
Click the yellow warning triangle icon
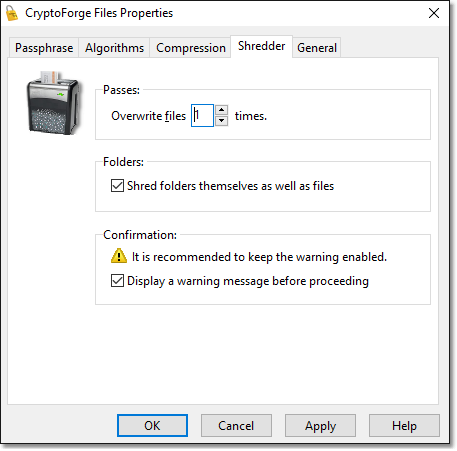click(119, 256)
